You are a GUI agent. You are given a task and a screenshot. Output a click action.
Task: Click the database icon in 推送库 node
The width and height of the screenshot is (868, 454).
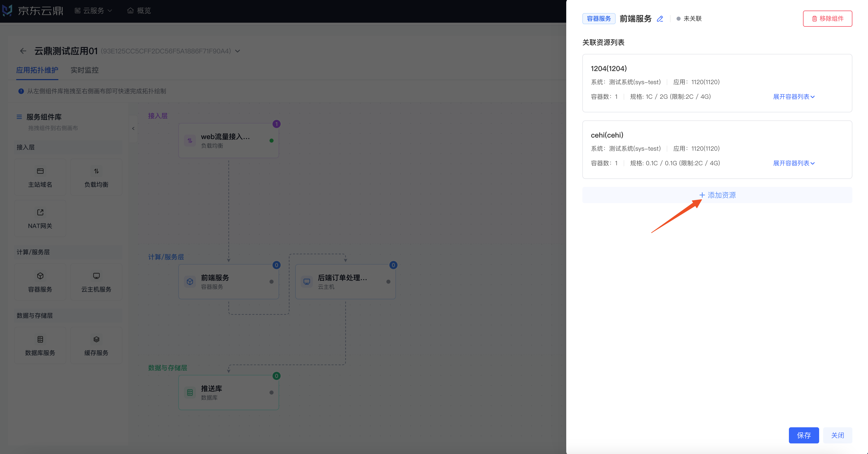coord(190,393)
